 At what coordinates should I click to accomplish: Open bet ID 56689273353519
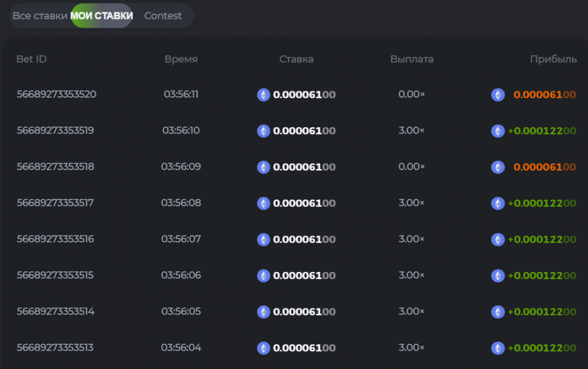pos(55,131)
